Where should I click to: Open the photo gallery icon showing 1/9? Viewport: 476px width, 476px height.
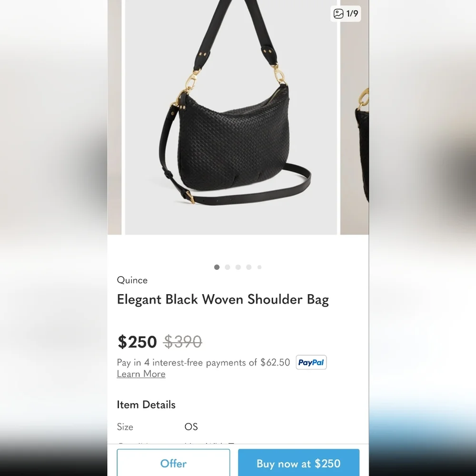[346, 14]
